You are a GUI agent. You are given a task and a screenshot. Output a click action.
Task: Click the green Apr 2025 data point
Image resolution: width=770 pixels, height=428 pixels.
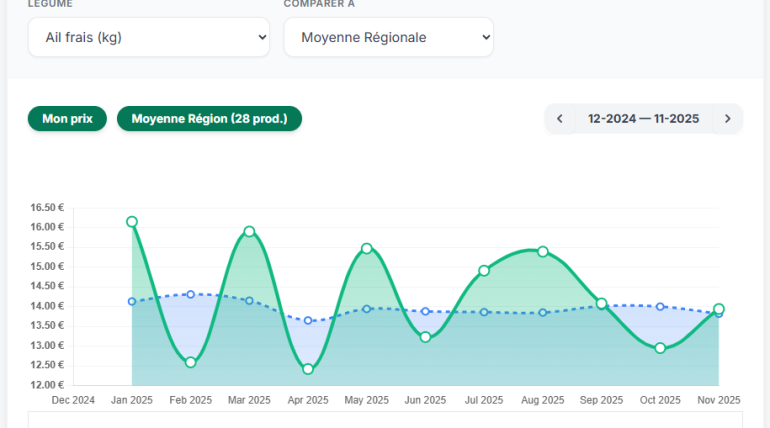[308, 369]
